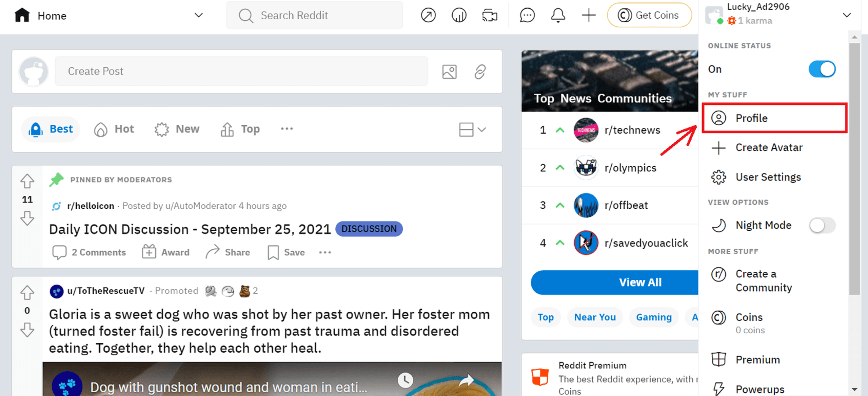Click the r/olympics community avatar
The image size is (868, 396).
pos(586,168)
